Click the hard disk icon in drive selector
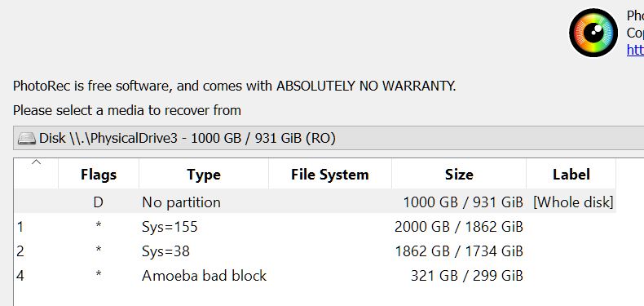Image resolution: width=644 pixels, height=306 pixels. [x=27, y=138]
